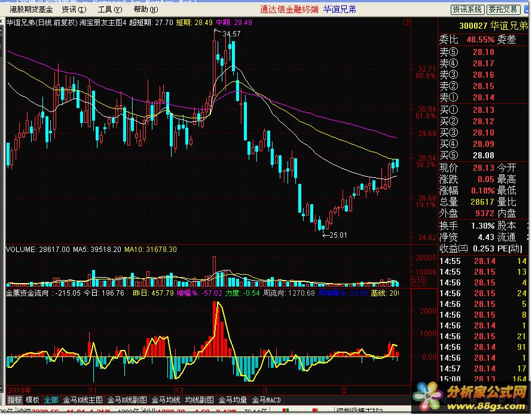Click the 25.01 low price label
Screen dimensions: 532x415
[338, 235]
